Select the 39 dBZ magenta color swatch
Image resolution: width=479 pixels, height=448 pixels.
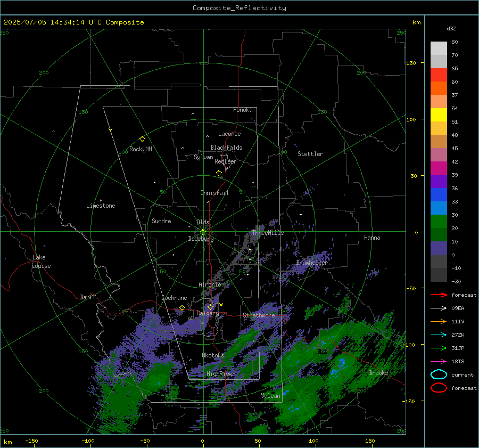[x=439, y=168]
